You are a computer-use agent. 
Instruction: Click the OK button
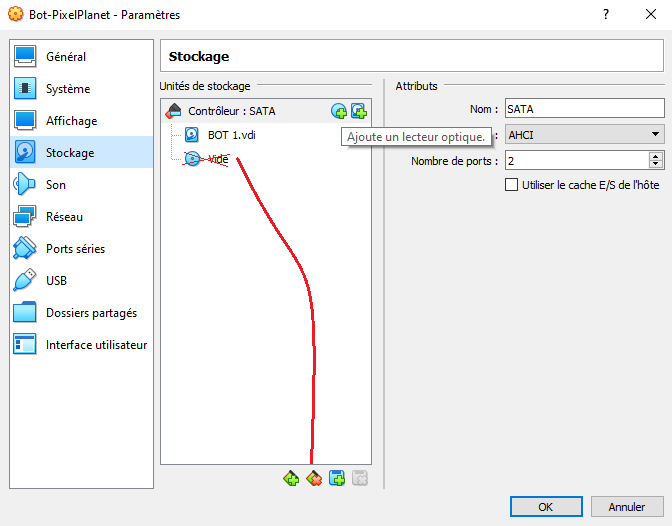coord(545,506)
